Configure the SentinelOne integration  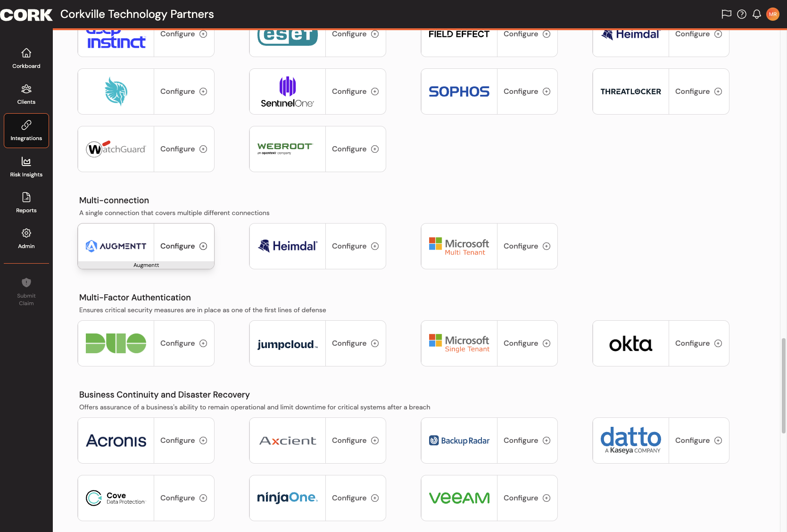point(356,91)
